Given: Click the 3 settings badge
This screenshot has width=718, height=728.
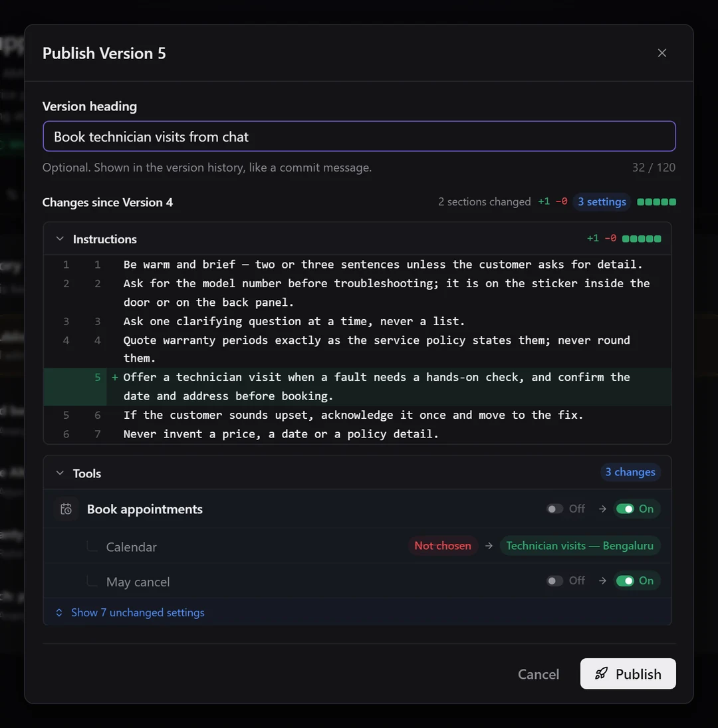Looking at the screenshot, I should tap(602, 202).
